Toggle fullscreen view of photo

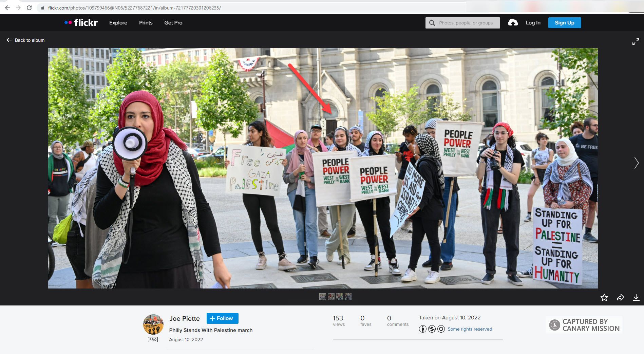click(x=636, y=42)
